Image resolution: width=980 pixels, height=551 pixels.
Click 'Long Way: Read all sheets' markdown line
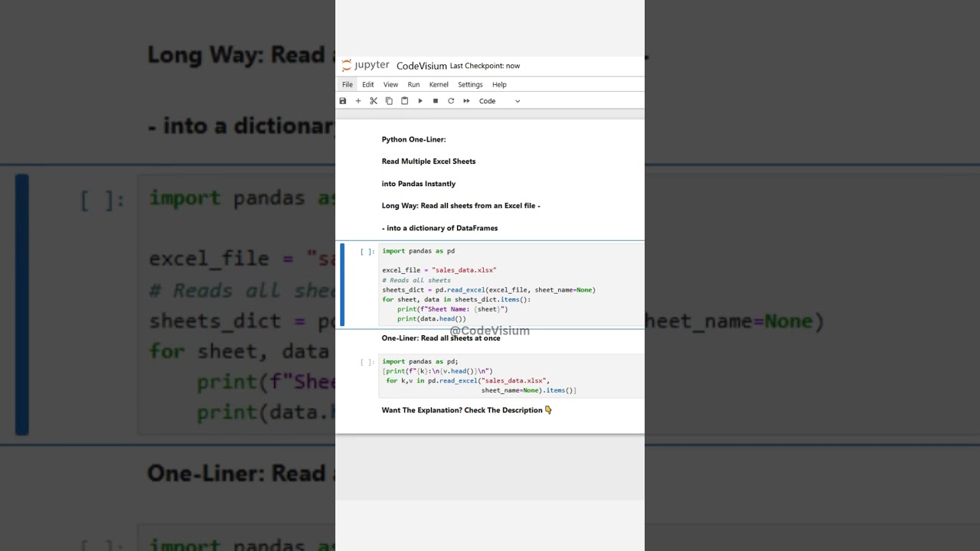461,206
